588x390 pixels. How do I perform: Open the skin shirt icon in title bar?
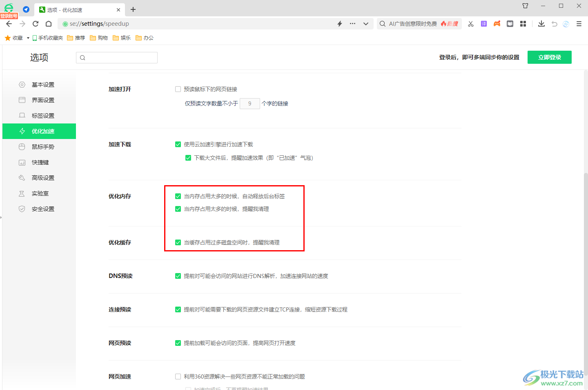[x=526, y=6]
